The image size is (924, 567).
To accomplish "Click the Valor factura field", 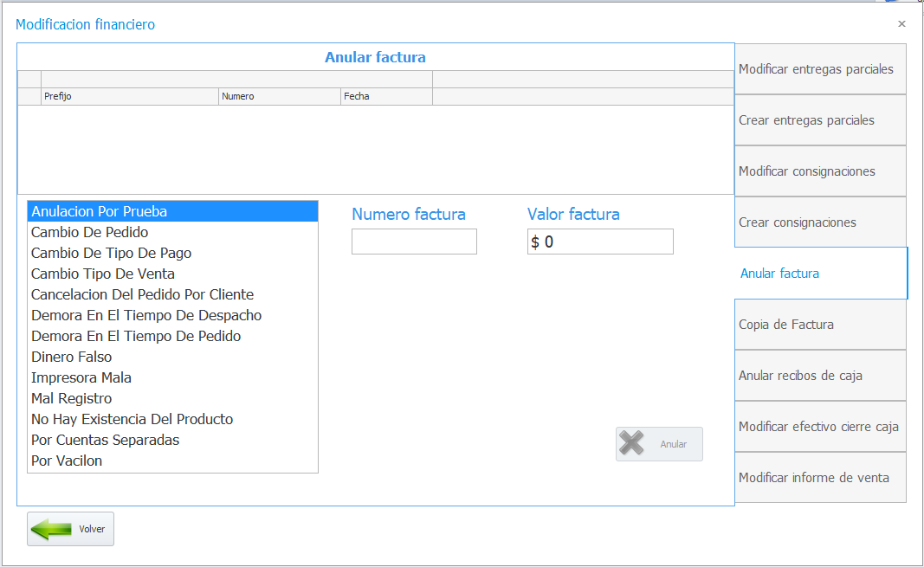I will click(600, 242).
